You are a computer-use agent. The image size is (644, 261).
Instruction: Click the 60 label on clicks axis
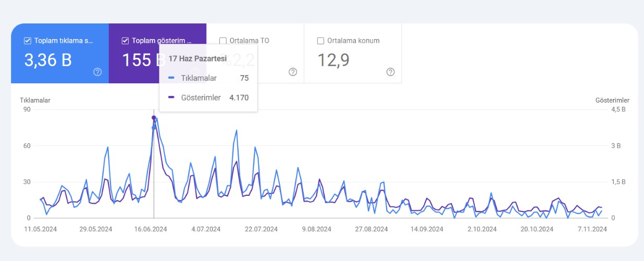click(x=28, y=146)
